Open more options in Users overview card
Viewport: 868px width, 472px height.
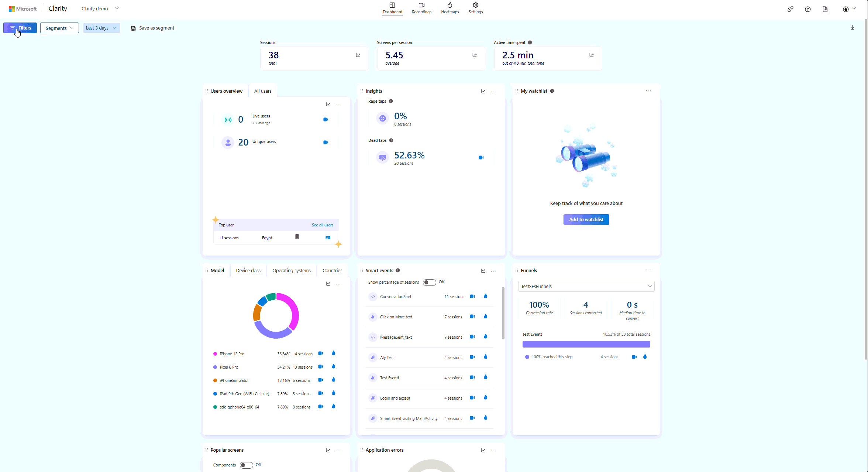point(338,105)
